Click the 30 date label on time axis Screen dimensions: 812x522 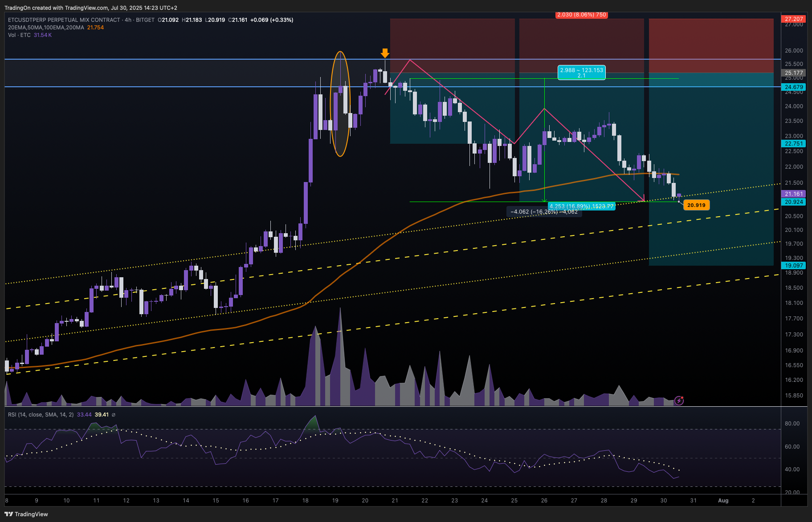[664, 501]
